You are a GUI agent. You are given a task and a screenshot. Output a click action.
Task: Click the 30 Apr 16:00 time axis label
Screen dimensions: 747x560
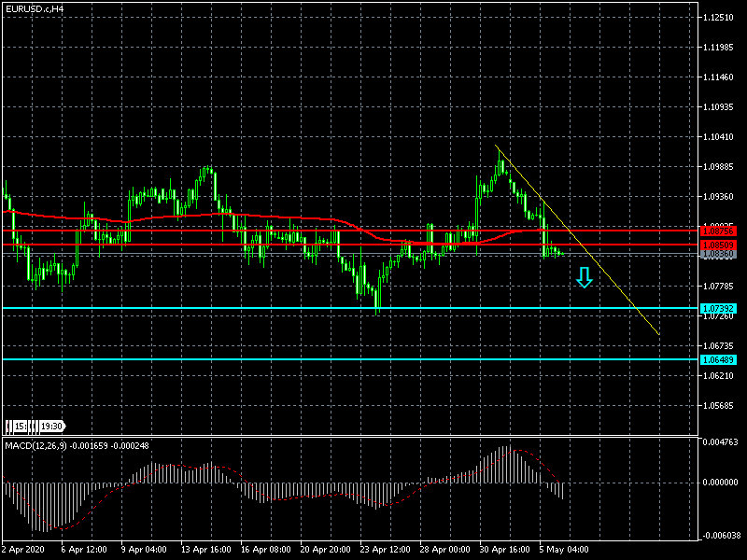505,550
